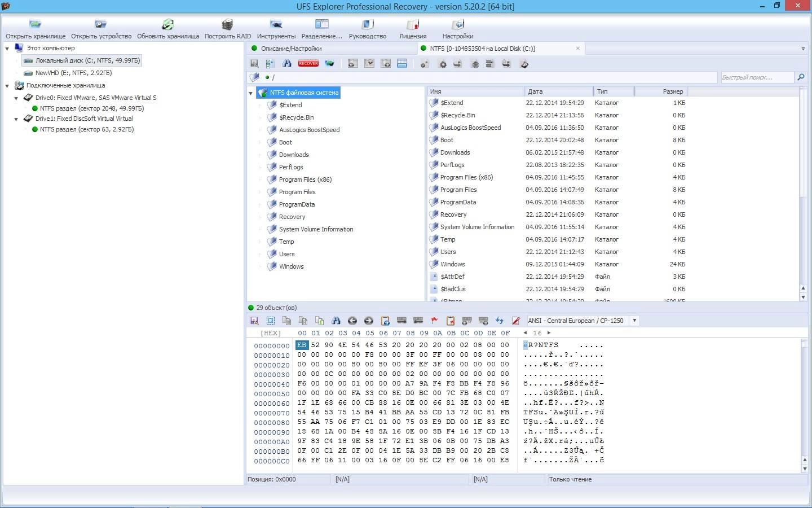Click the binoculars search icon in file toolbar
The image size is (812, 508).
tap(287, 64)
